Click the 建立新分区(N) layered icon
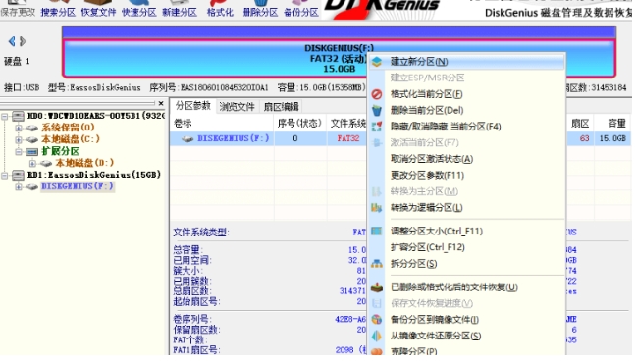 tap(377, 62)
